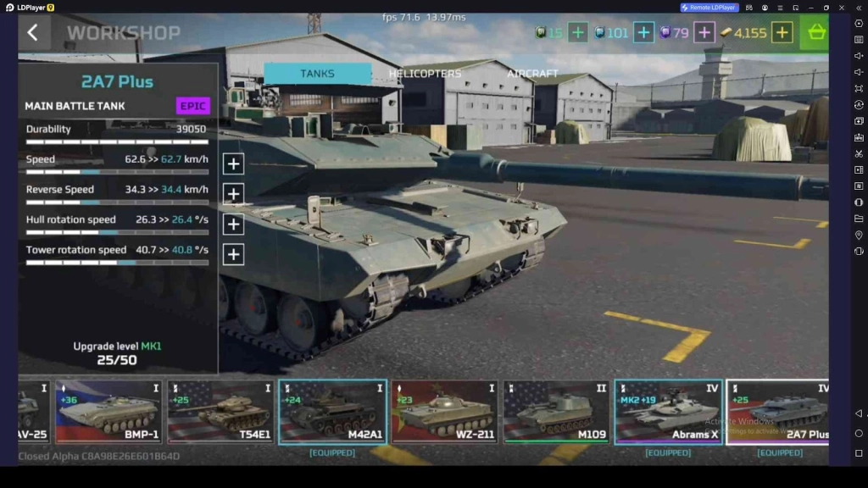
Task: Click the Durability stat progress bar
Action: (x=116, y=141)
